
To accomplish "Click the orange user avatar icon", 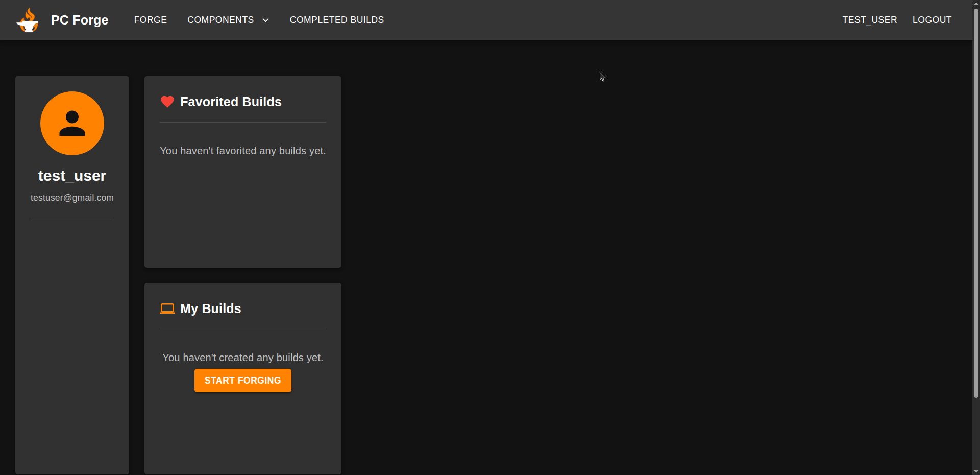I will (x=72, y=124).
